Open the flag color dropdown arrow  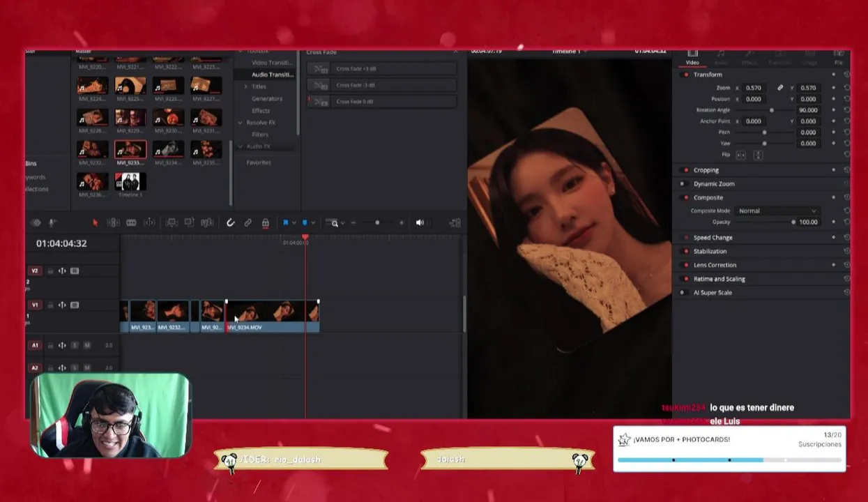click(294, 222)
